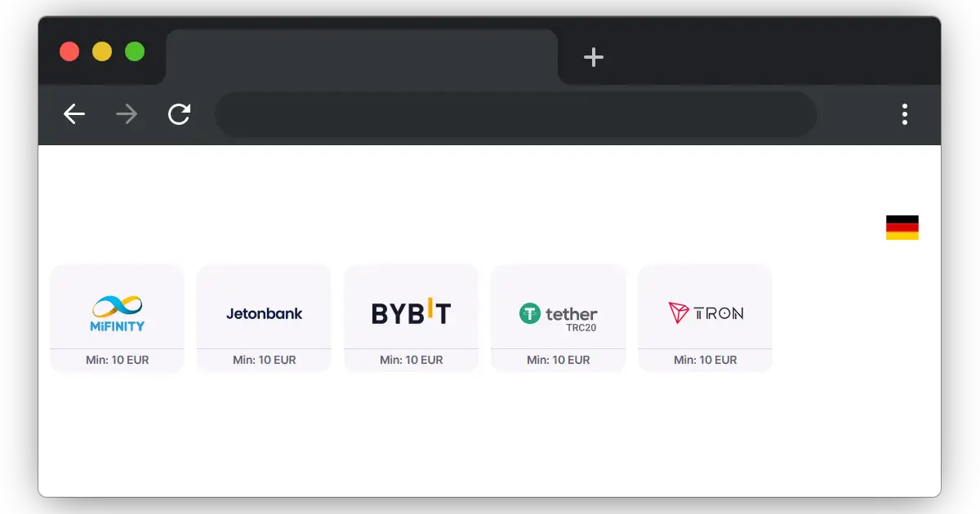Screen dimensions: 980x514
Task: Click the red close window button
Action: (69, 51)
